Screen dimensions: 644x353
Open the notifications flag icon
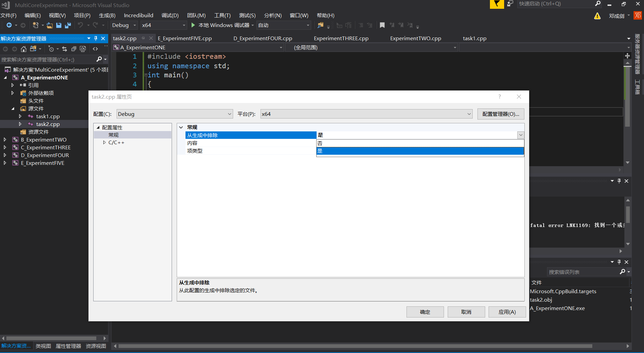pos(497,4)
